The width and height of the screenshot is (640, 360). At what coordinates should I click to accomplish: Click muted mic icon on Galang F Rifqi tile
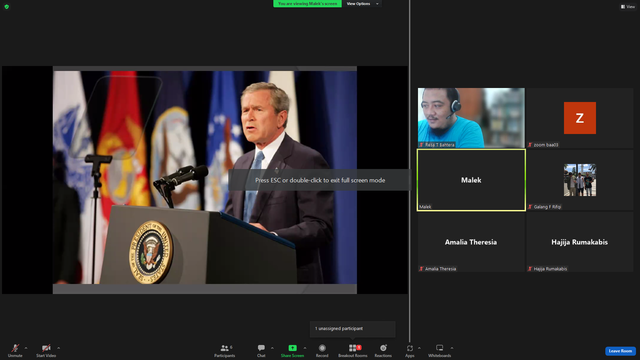pos(530,207)
